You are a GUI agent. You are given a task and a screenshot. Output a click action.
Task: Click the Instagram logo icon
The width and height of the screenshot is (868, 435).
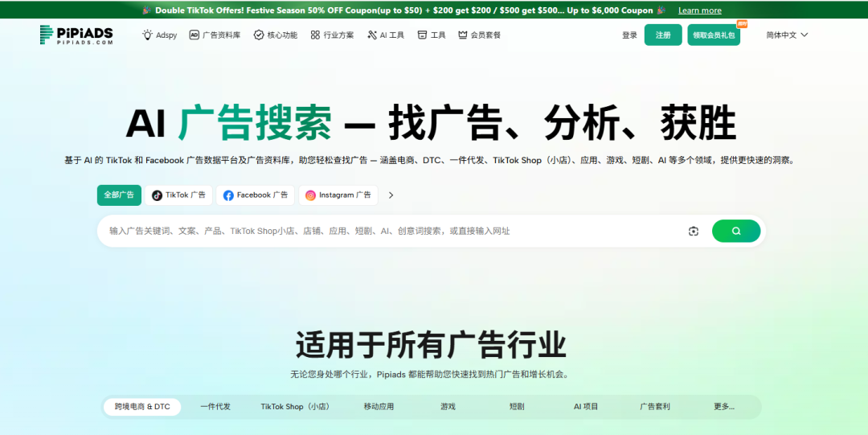pos(310,195)
